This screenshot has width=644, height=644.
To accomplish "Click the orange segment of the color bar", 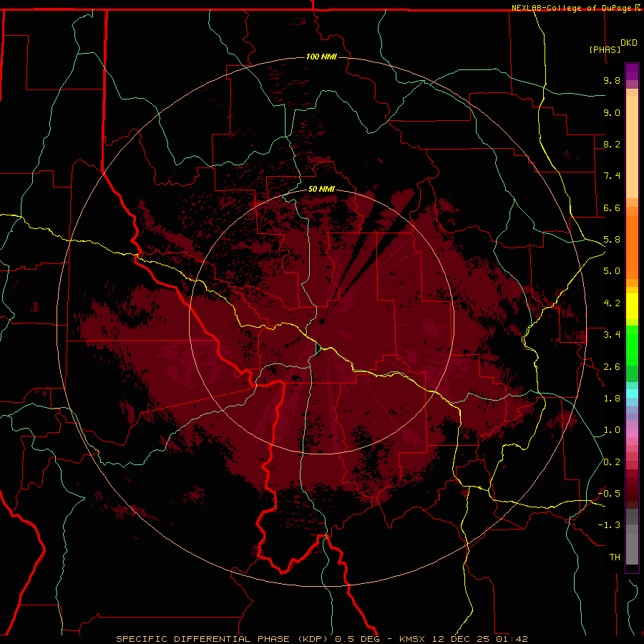I will (632, 248).
